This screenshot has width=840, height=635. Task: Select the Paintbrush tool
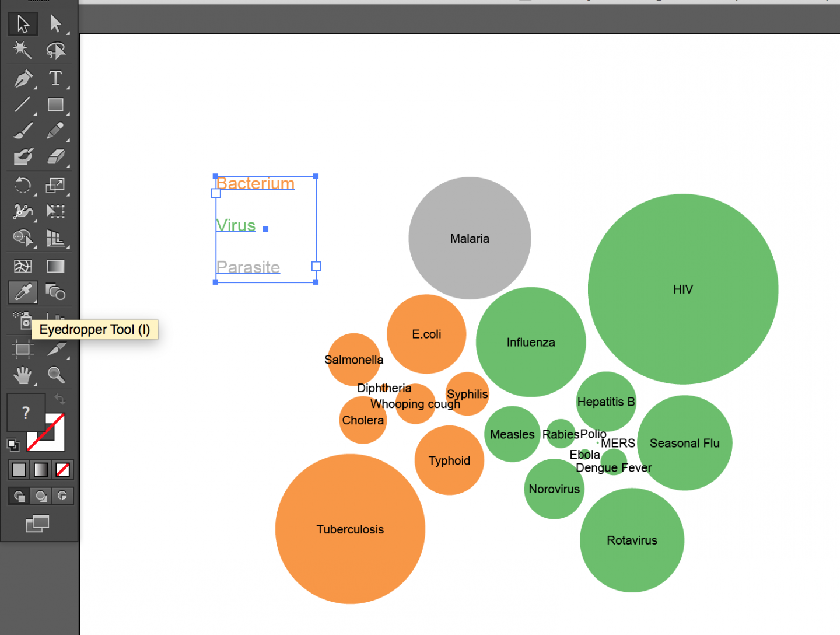click(x=22, y=130)
